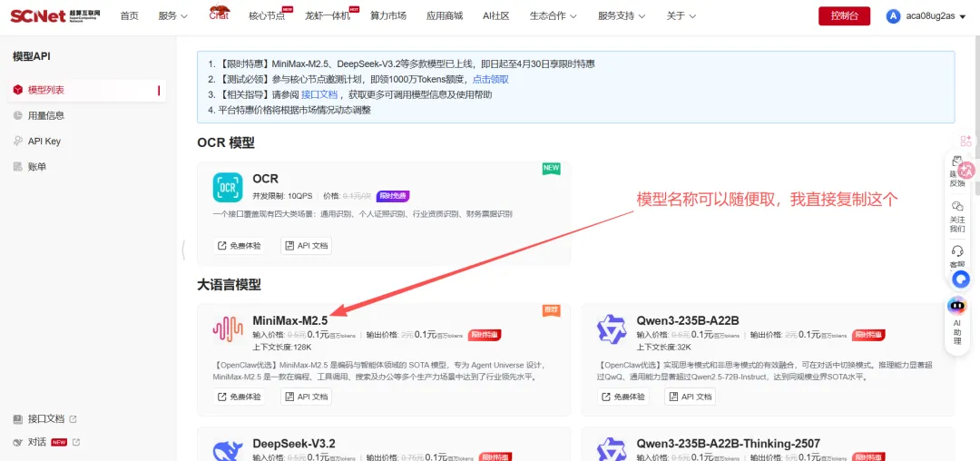The width and height of the screenshot is (980, 461).
Task: Click the 客服 headset icon
Action: (x=957, y=251)
